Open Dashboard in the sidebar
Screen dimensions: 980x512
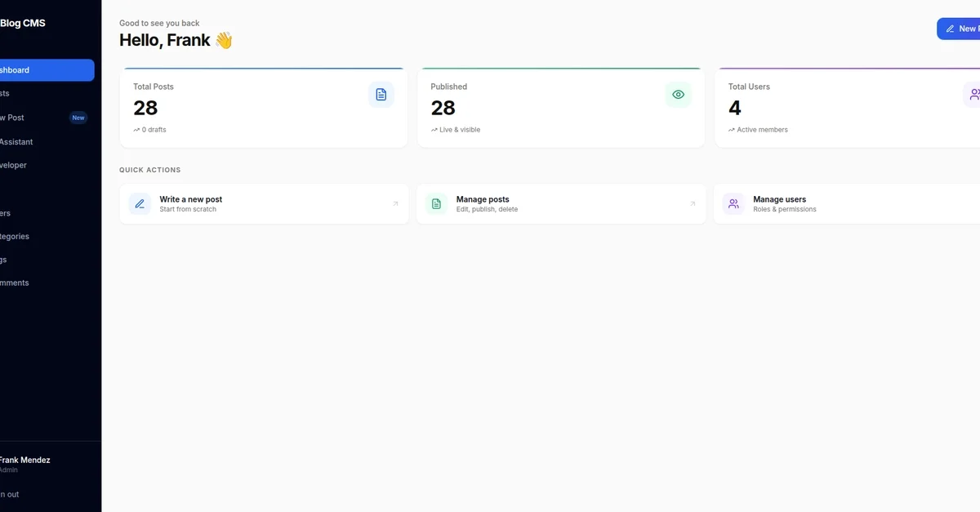pyautogui.click(x=33, y=70)
